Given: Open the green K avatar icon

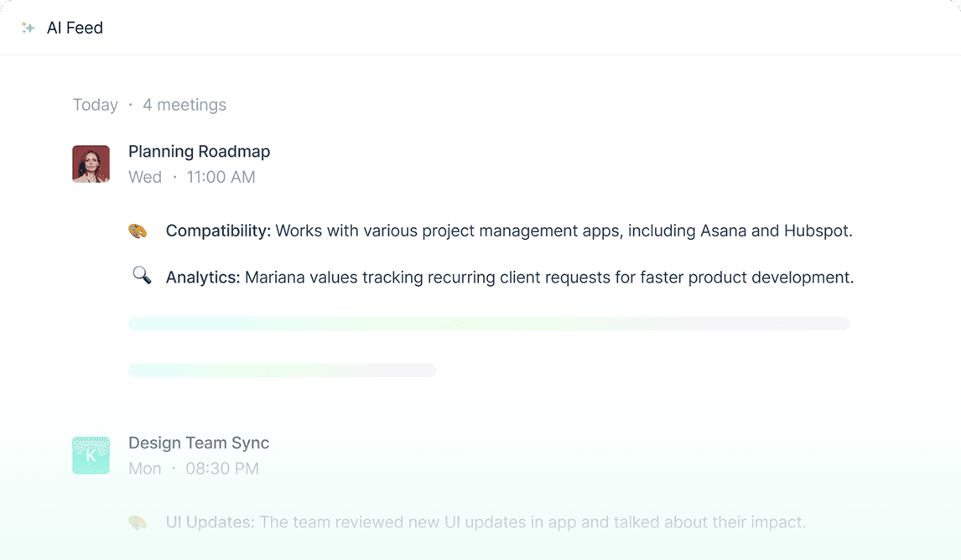Looking at the screenshot, I should (x=91, y=455).
